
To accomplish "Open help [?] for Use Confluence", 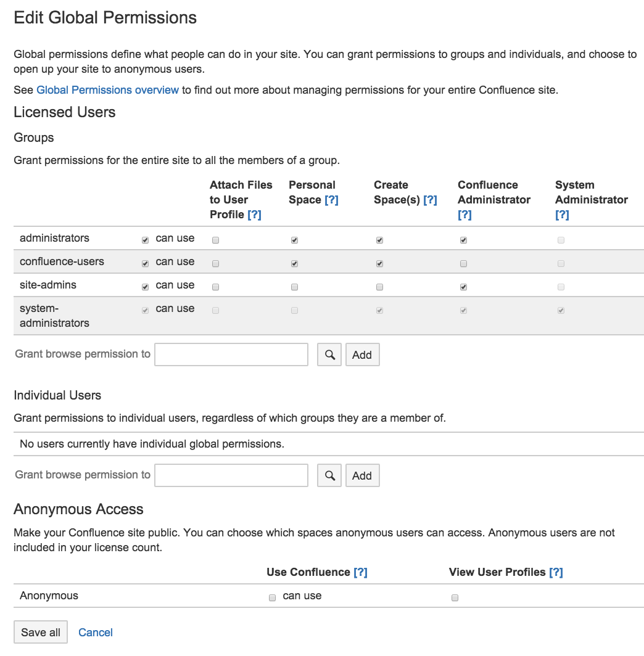I will coord(360,572).
